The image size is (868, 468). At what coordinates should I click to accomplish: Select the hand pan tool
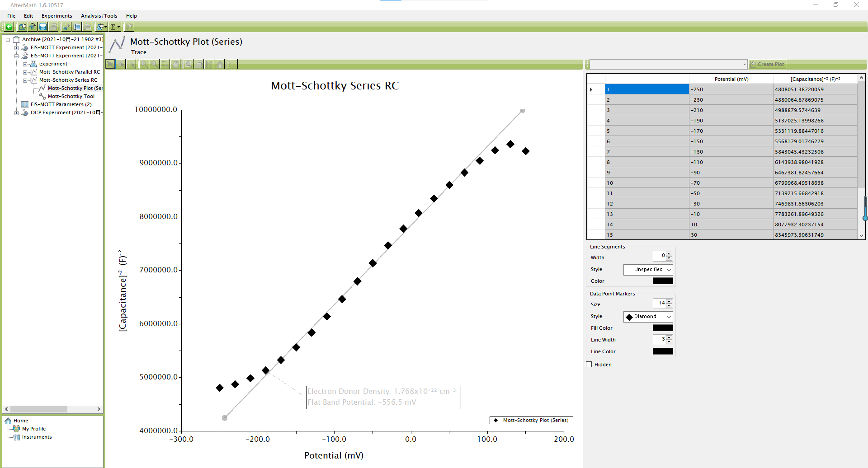176,64
